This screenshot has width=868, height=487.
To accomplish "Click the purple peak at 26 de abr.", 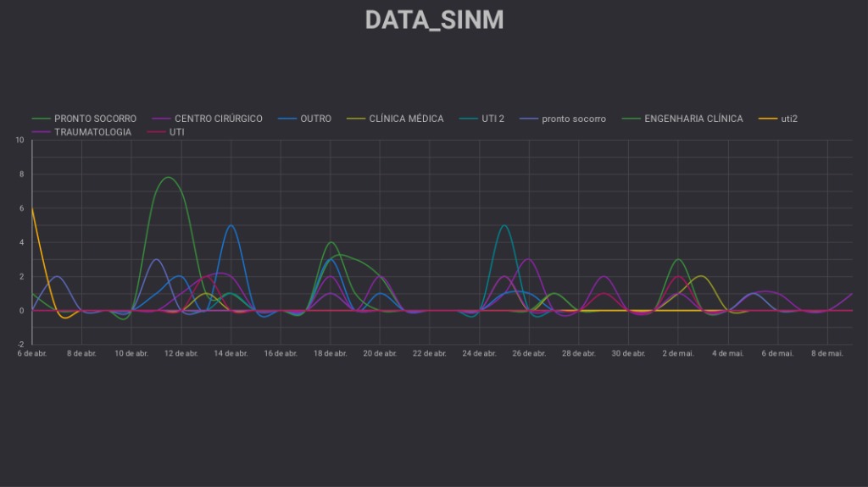I will click(x=529, y=259).
